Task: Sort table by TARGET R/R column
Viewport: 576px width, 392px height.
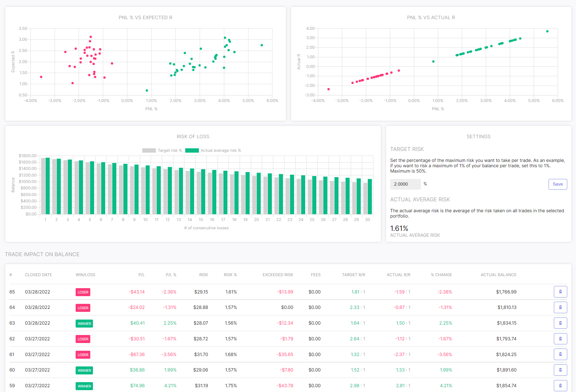Action: (354, 275)
